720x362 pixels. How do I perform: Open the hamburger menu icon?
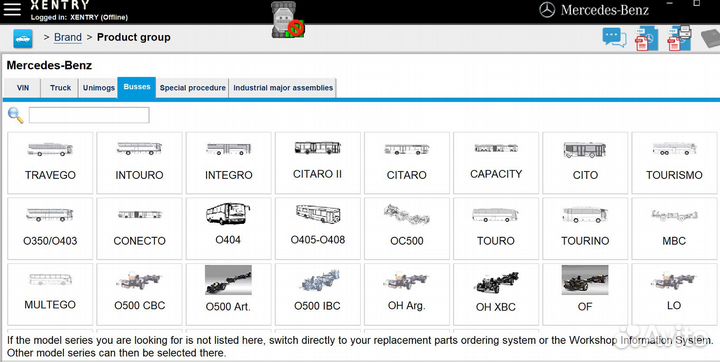coord(12,9)
